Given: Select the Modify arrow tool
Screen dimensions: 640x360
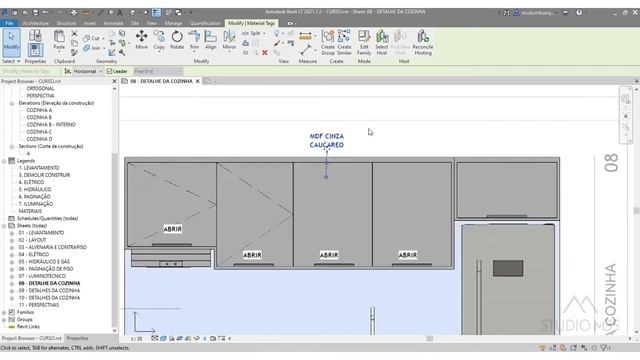Looking at the screenshot, I should coord(11,41).
